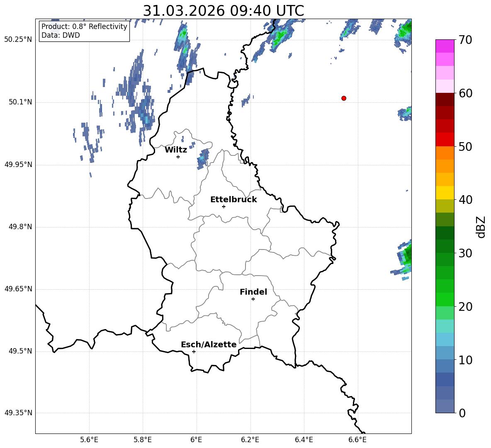Image resolution: width=491 pixels, height=448 pixels.
Task: Pick the orange colorbar swatch just below the 50 tick
Action: click(x=445, y=153)
